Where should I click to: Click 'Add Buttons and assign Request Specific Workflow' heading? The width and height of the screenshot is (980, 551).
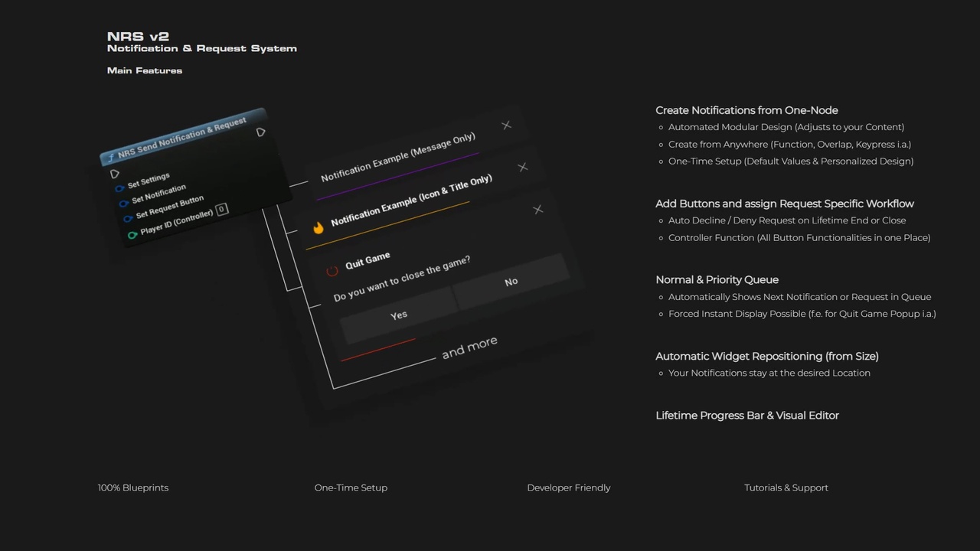(785, 204)
